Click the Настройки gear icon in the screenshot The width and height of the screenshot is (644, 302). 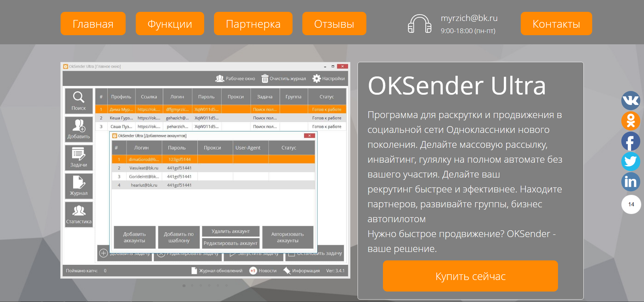click(x=317, y=78)
